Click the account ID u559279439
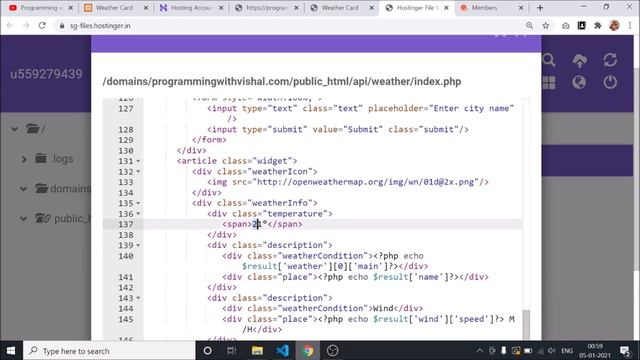Screen dimensions: 640x360 (46, 74)
